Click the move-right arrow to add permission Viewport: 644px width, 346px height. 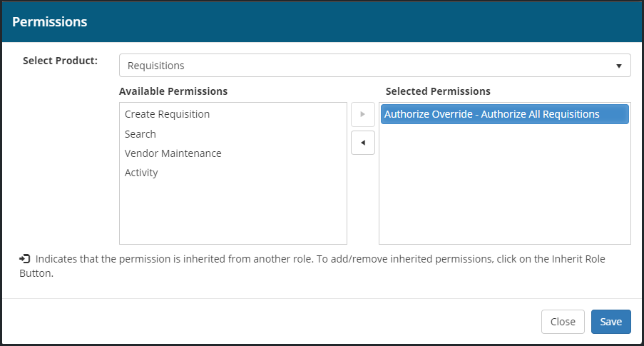coord(363,114)
